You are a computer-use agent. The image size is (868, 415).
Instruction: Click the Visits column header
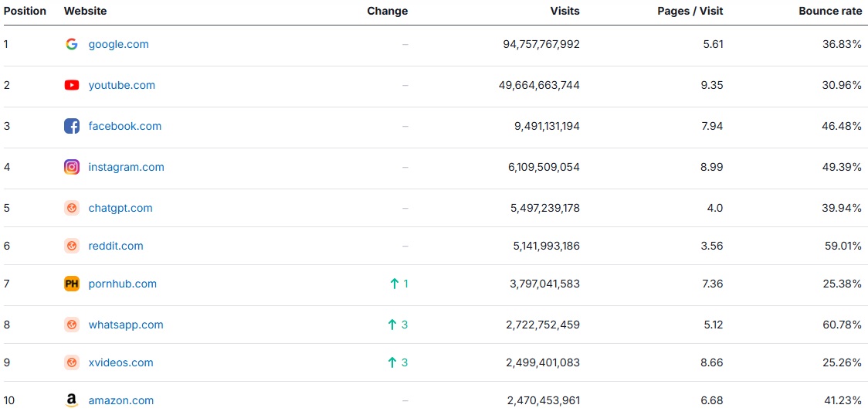tap(565, 11)
